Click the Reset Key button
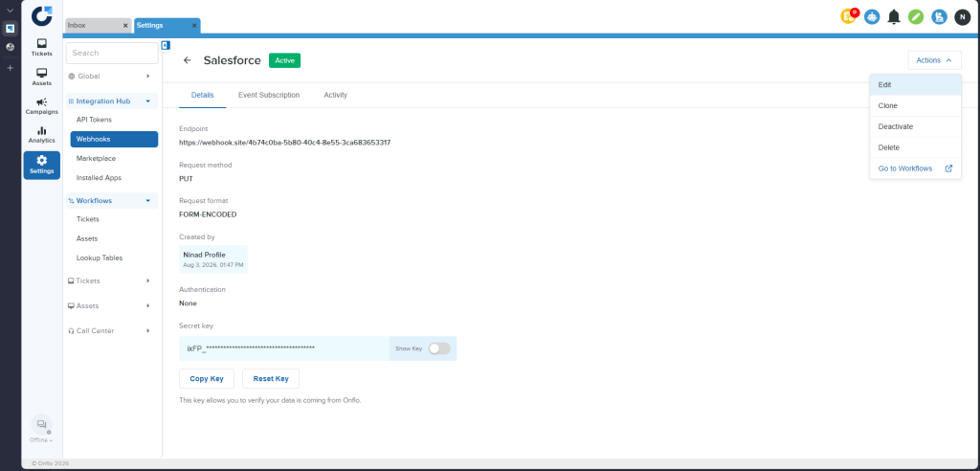The width and height of the screenshot is (980, 471). (271, 379)
